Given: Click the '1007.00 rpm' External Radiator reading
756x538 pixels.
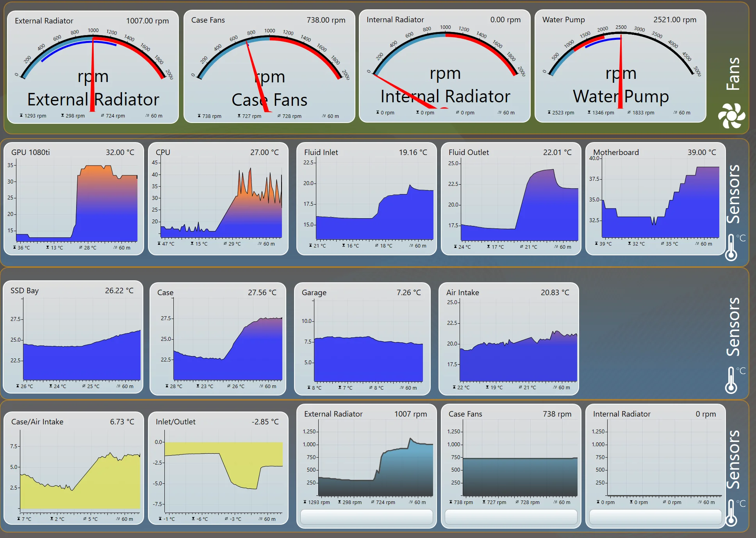Looking at the screenshot, I should point(147,21).
